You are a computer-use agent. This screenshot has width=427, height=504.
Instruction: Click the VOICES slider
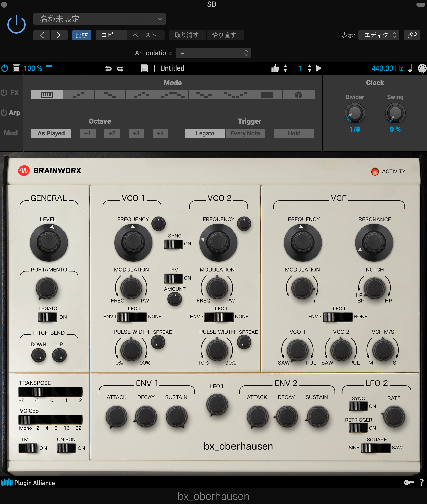pyautogui.click(x=51, y=420)
